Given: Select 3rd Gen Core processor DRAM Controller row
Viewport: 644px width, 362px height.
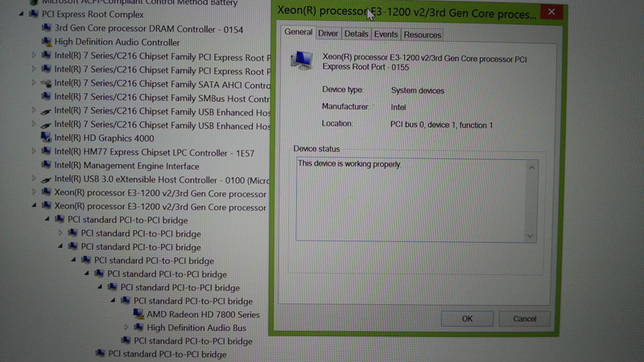Looking at the screenshot, I should pos(149,29).
